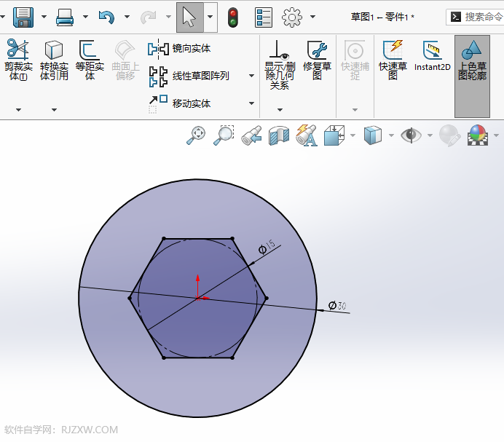The width and height of the screenshot is (504, 442).
Task: Open the Display Style dropdown arrow
Action: tap(392, 135)
